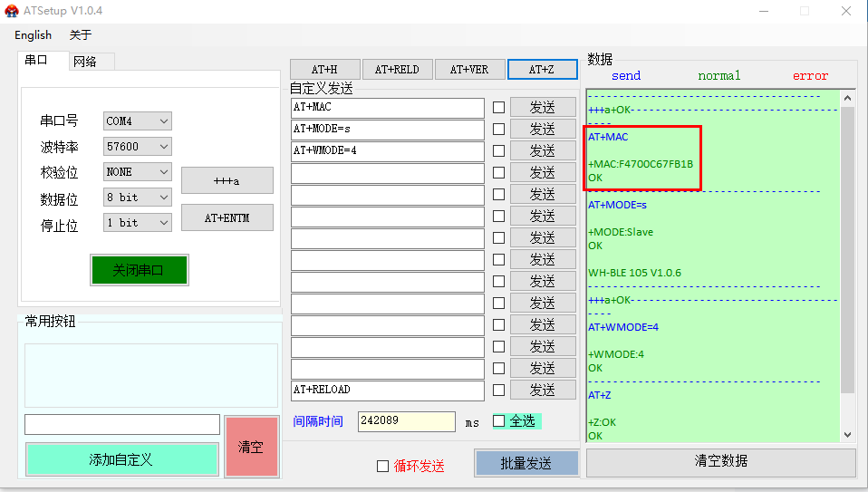Click 发送 next to AT+WMODE=4
Image resolution: width=868 pixels, height=492 pixels.
coord(542,150)
